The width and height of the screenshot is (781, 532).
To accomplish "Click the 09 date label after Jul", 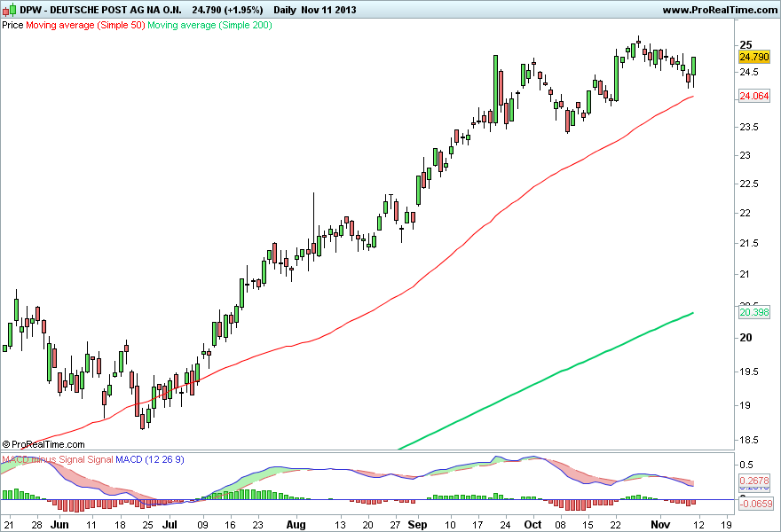I will [x=202, y=525].
